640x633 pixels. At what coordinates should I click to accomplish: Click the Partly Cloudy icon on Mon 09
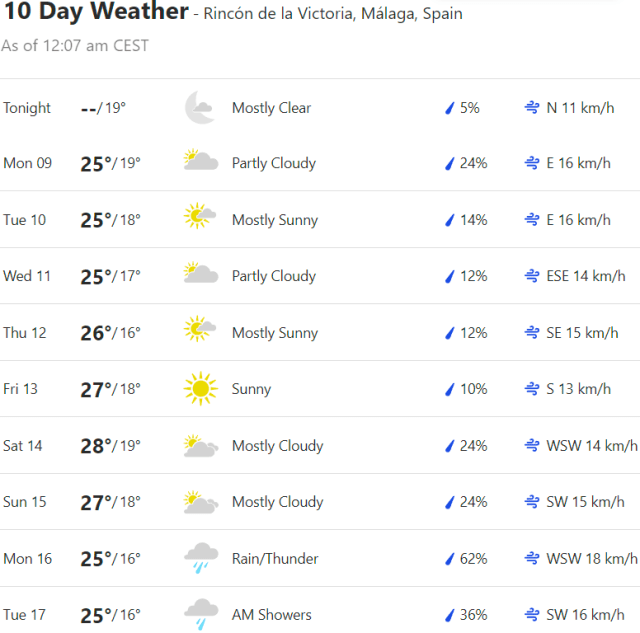[x=200, y=163]
